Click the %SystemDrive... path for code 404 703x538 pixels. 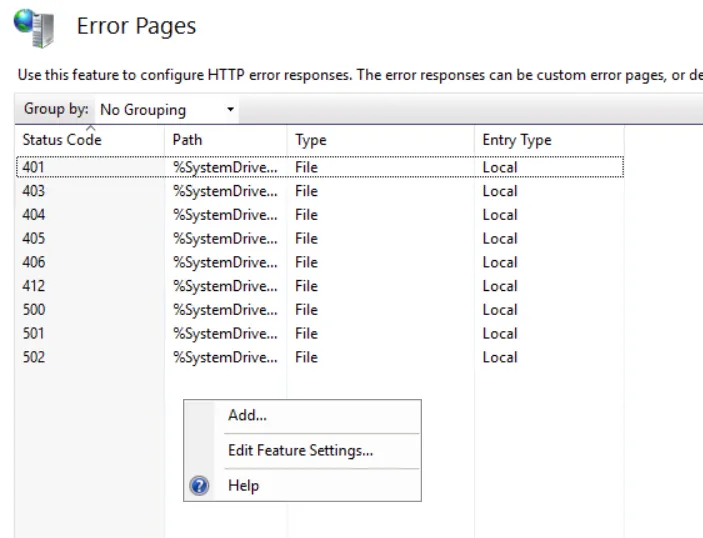[x=225, y=215]
